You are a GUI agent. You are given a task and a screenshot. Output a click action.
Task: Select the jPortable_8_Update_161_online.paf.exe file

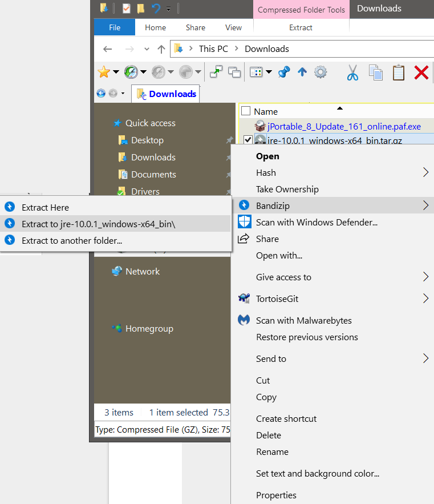click(x=344, y=127)
